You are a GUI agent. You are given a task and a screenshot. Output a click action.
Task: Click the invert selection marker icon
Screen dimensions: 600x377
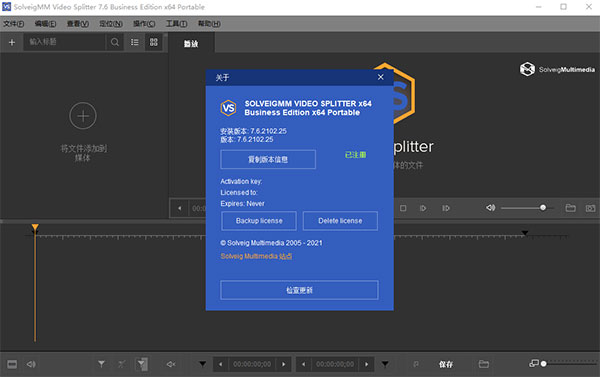pos(142,364)
